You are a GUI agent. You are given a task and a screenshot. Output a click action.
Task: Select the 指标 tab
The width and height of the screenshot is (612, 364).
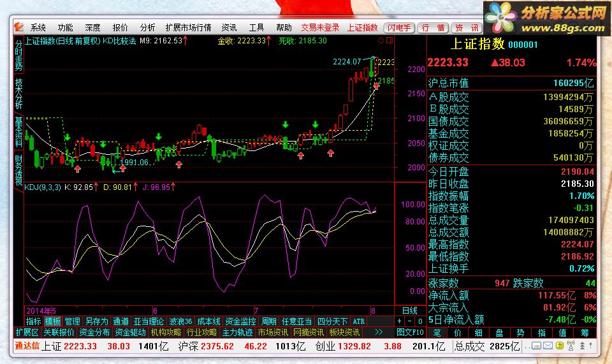[33, 321]
